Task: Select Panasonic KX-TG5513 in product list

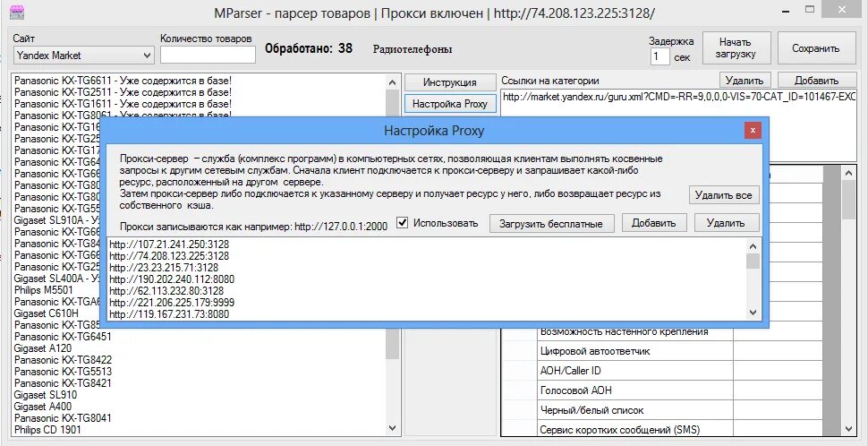Action: point(63,371)
